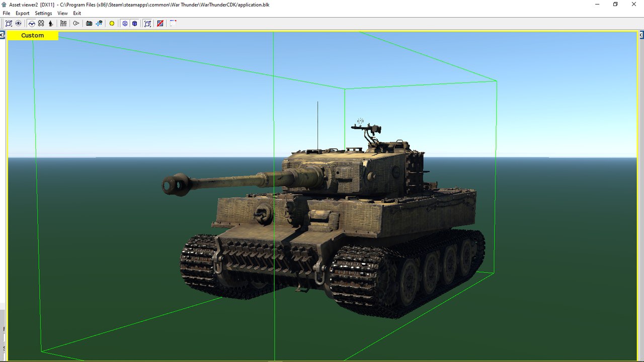Click the Exit menu item
This screenshot has width=644, height=362.
pyautogui.click(x=77, y=14)
